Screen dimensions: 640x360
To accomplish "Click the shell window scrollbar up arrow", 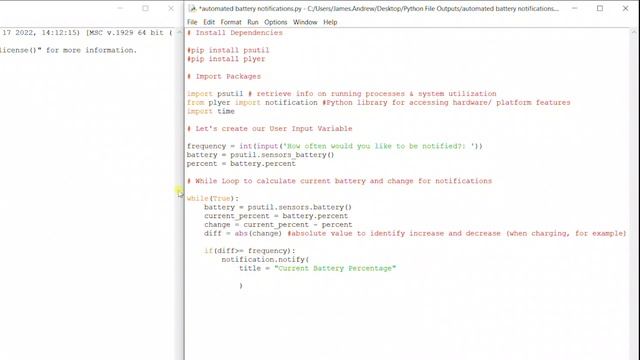I will point(179,32).
